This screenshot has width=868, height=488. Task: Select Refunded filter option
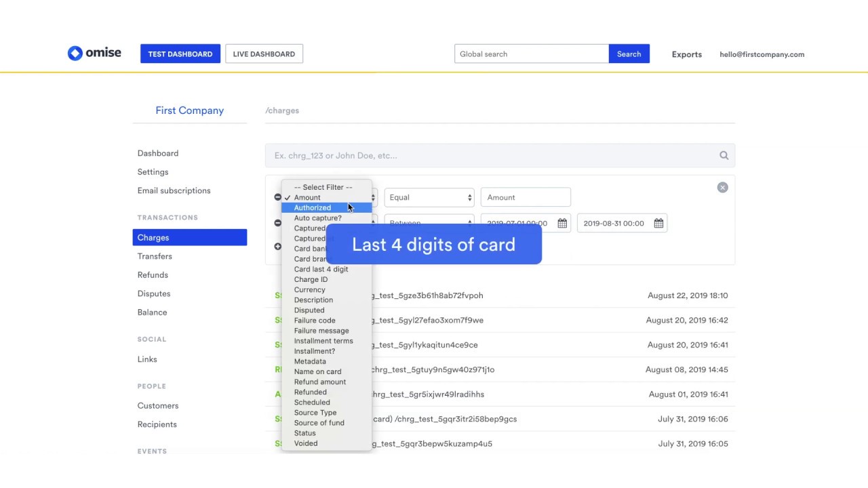tap(327, 392)
